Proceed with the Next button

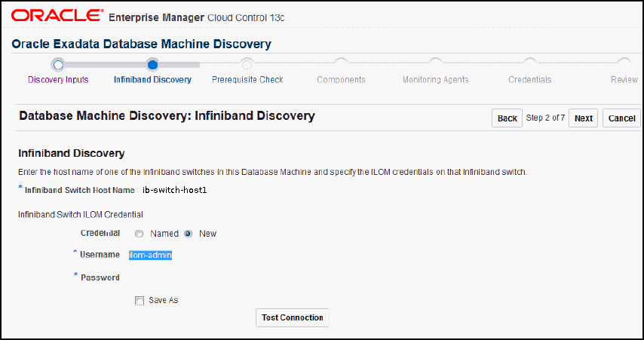[x=583, y=118]
